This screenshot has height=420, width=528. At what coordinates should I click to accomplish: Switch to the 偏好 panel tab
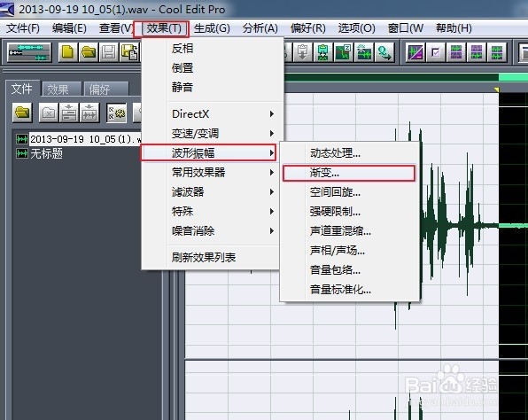[105, 89]
